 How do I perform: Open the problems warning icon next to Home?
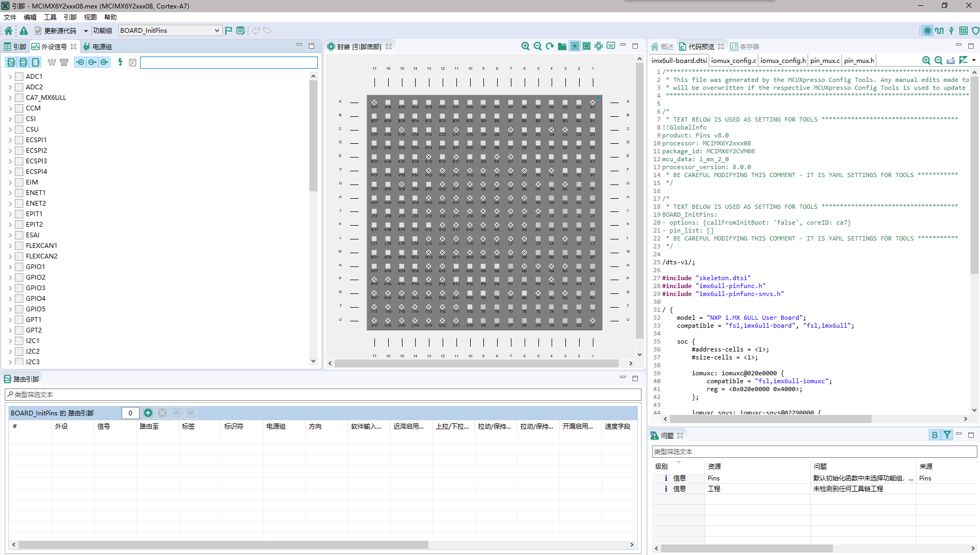[24, 30]
